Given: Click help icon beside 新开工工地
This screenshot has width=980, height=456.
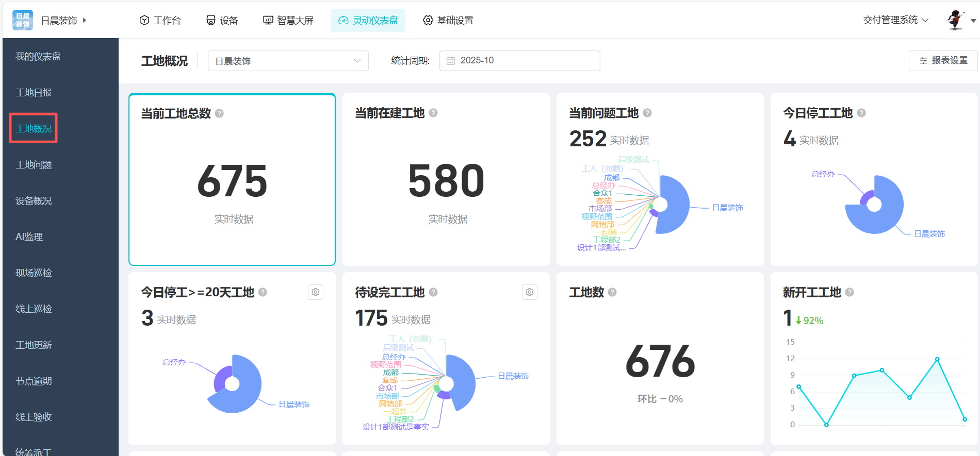Looking at the screenshot, I should tap(850, 292).
